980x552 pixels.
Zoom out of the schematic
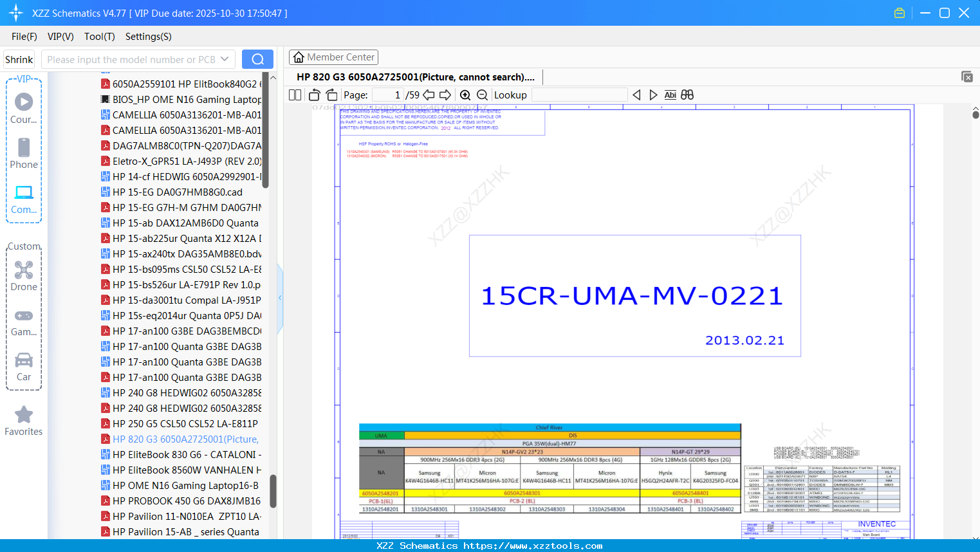pos(482,95)
